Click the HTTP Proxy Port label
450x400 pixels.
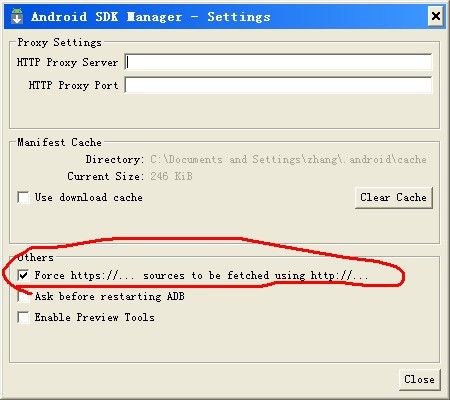point(73,85)
